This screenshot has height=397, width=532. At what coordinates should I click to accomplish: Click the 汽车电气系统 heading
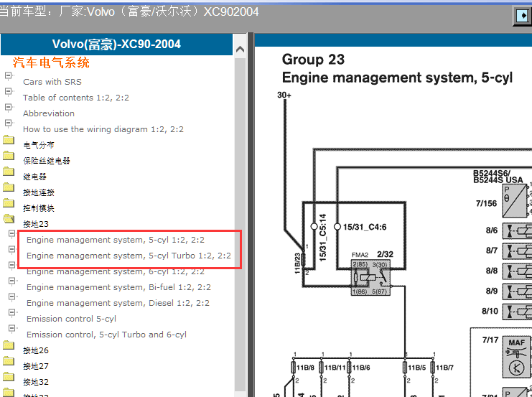(x=51, y=62)
